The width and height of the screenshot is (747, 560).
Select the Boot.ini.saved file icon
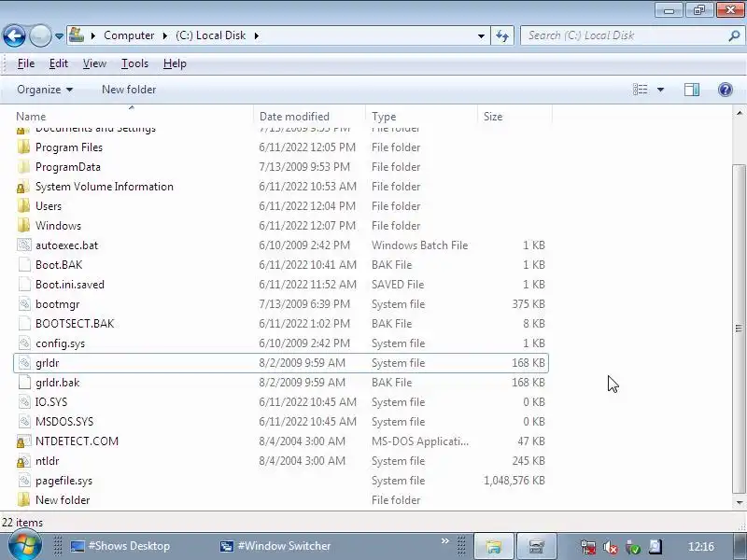point(24,285)
